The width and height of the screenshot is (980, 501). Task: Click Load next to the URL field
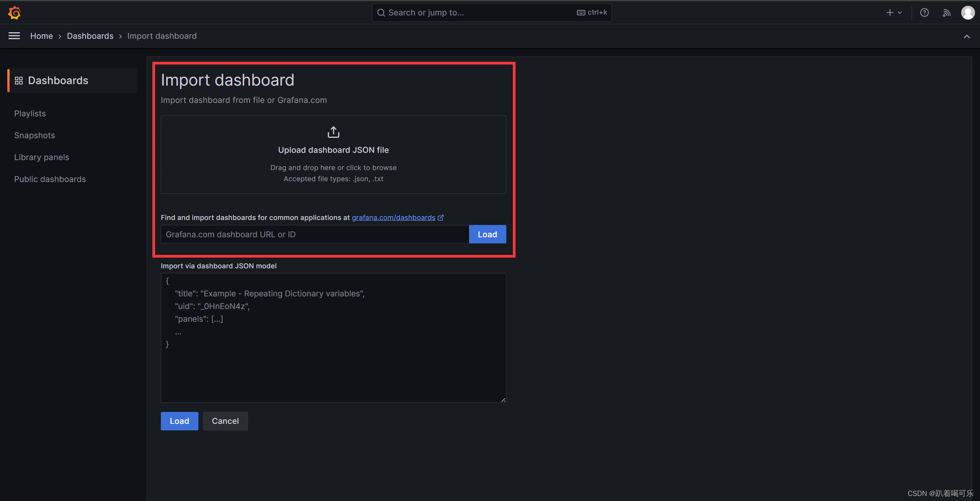[488, 234]
